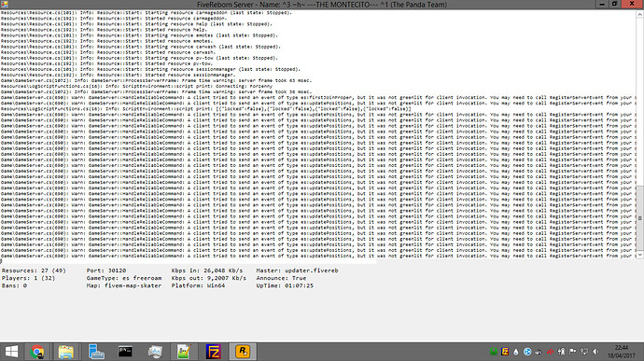
Task: Click the log scrollbar up arrow
Action: [640, 14]
